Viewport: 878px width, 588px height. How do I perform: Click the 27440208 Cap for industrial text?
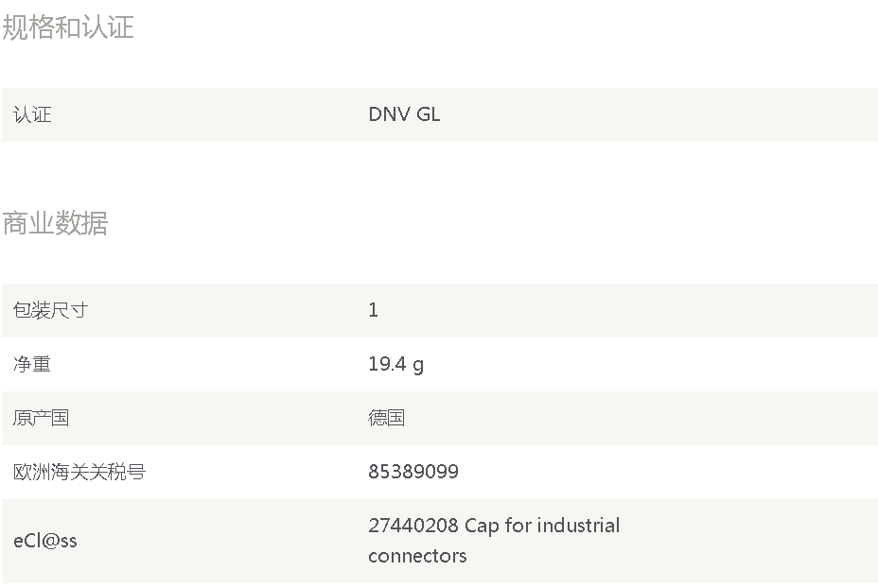click(494, 526)
